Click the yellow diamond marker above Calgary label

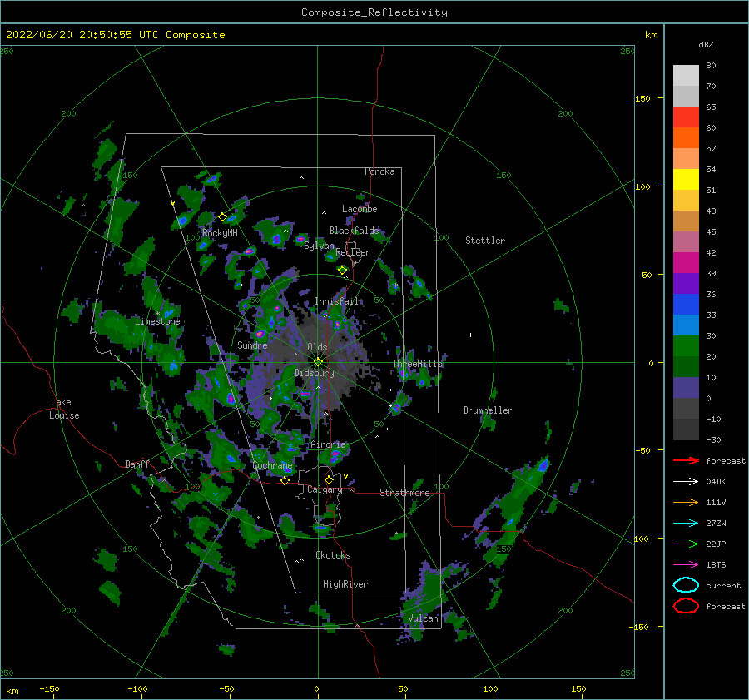[x=329, y=479]
